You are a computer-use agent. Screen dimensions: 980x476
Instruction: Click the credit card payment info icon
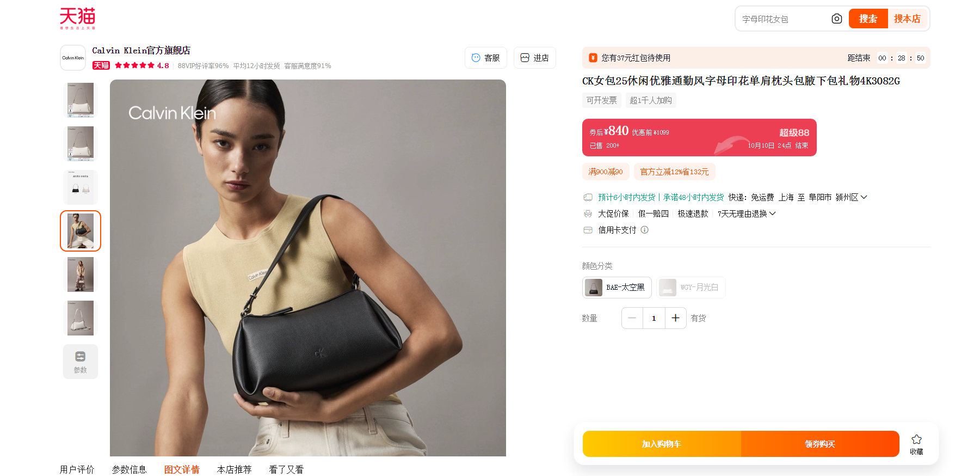point(644,230)
